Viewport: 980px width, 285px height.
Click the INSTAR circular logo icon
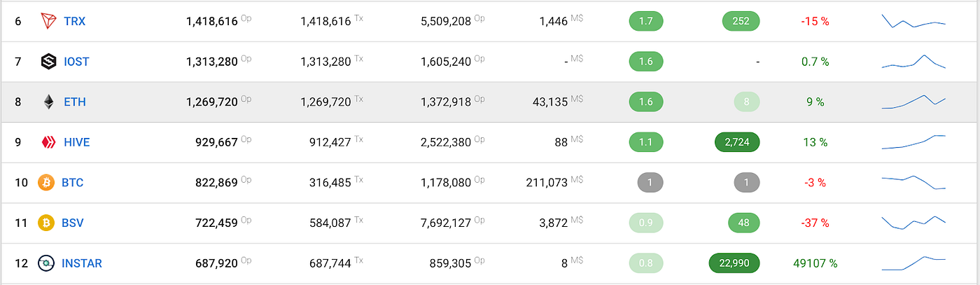46,263
